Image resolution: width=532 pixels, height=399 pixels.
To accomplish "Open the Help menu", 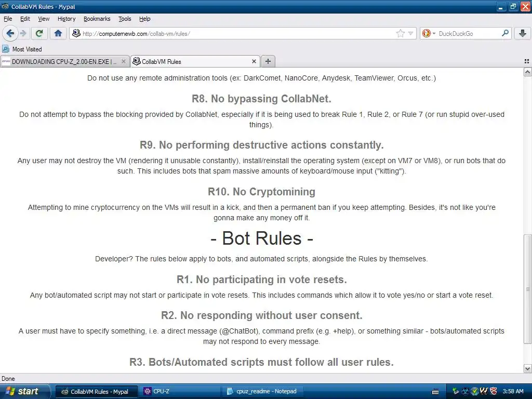I will (x=144, y=19).
